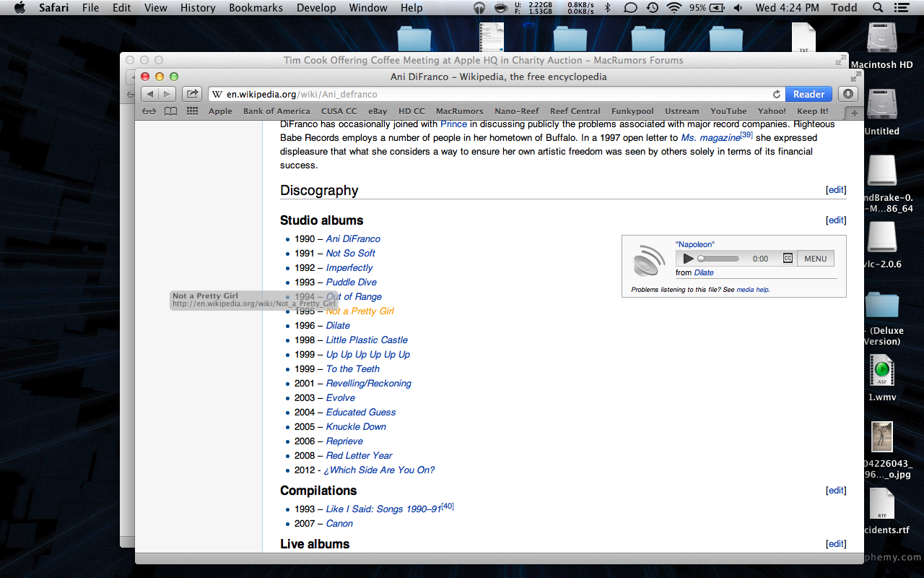924x578 pixels.
Task: Open the Ms. magazine link
Action: point(710,138)
